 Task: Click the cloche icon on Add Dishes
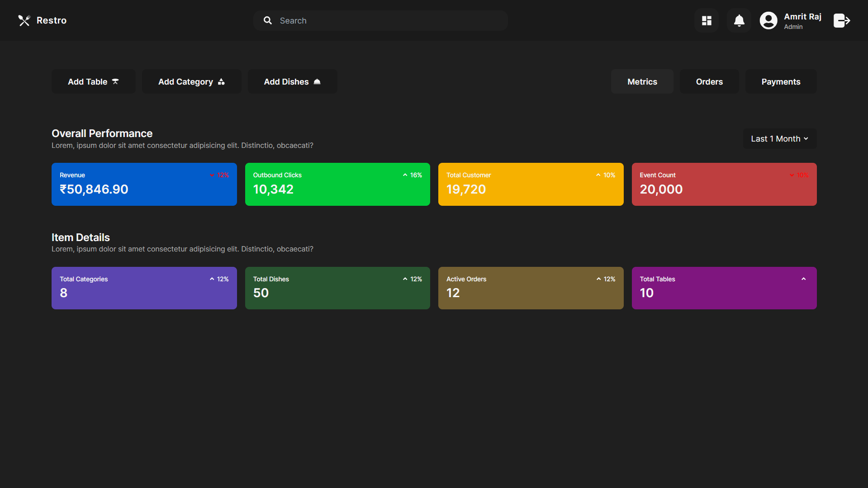(x=317, y=81)
